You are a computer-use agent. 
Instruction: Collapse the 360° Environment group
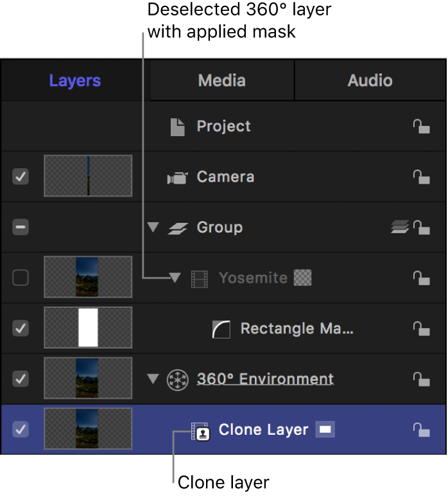(153, 378)
